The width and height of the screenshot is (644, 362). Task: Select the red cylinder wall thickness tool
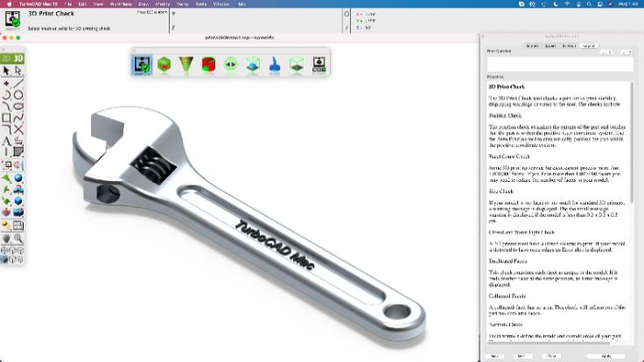pyautogui.click(x=208, y=65)
